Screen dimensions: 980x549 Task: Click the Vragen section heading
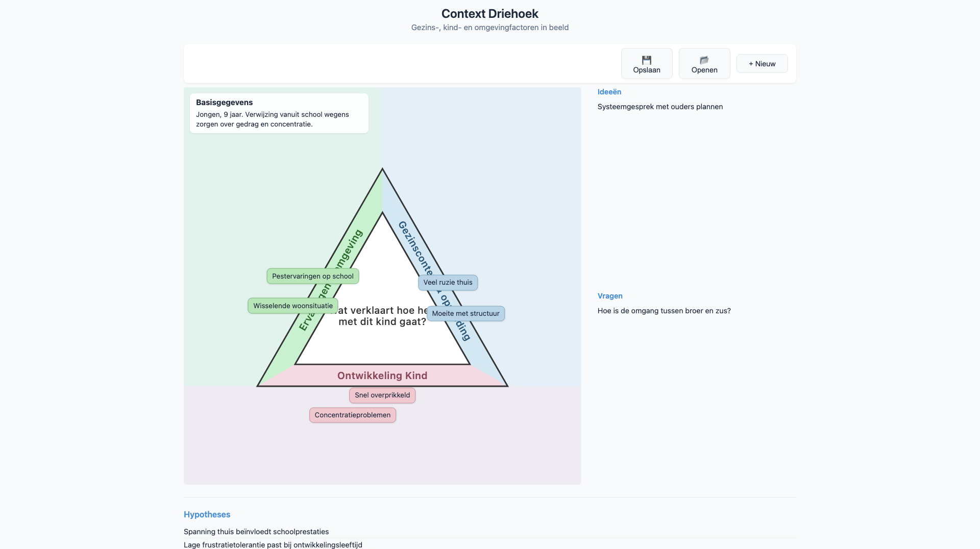click(610, 296)
